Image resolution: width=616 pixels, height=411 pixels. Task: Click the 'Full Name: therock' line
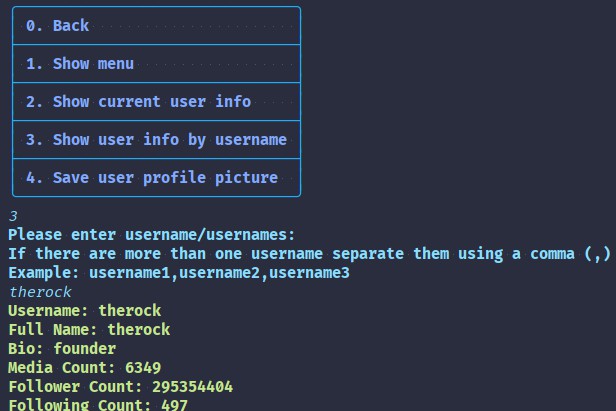(x=89, y=329)
